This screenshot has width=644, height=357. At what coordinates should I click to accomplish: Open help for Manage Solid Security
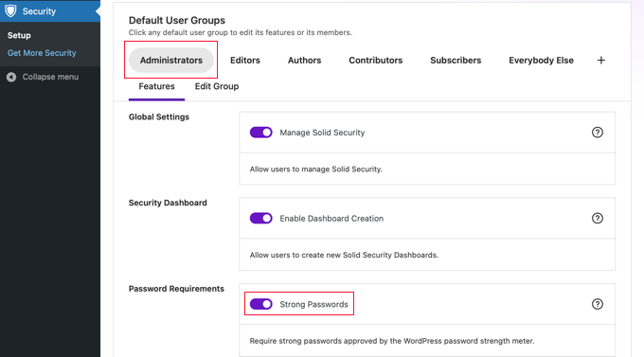click(598, 133)
